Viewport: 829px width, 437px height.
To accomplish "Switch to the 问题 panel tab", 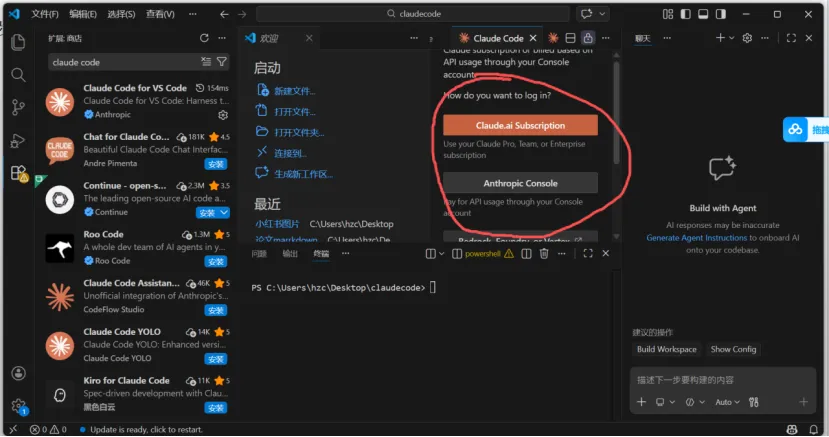I will tap(259, 254).
